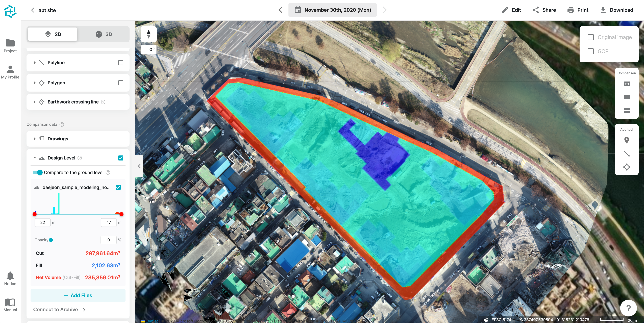Image resolution: width=644 pixels, height=323 pixels.
Task: Select Net Volume value 285,859.01m³
Action: click(x=103, y=277)
